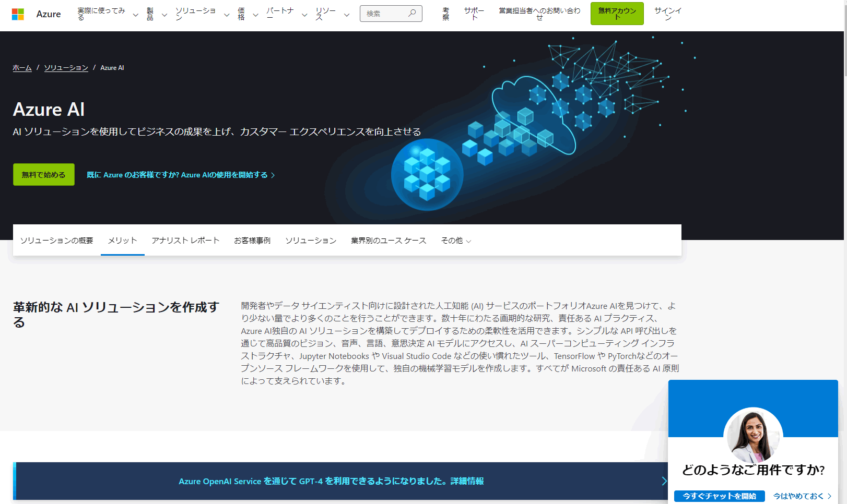847x504 pixels.
Task: Expand the その他 dropdown
Action: [x=456, y=241]
